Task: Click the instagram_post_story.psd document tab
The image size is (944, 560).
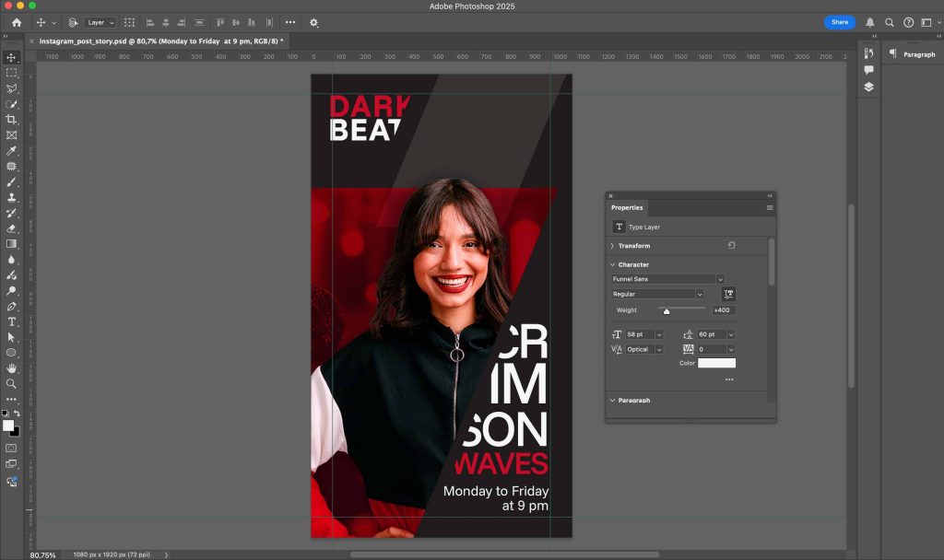Action: pos(162,41)
